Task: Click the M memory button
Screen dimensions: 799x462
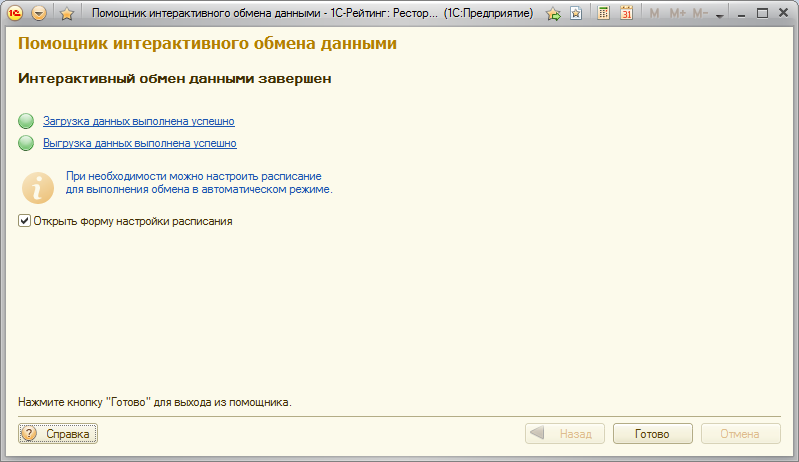Action: 655,13
